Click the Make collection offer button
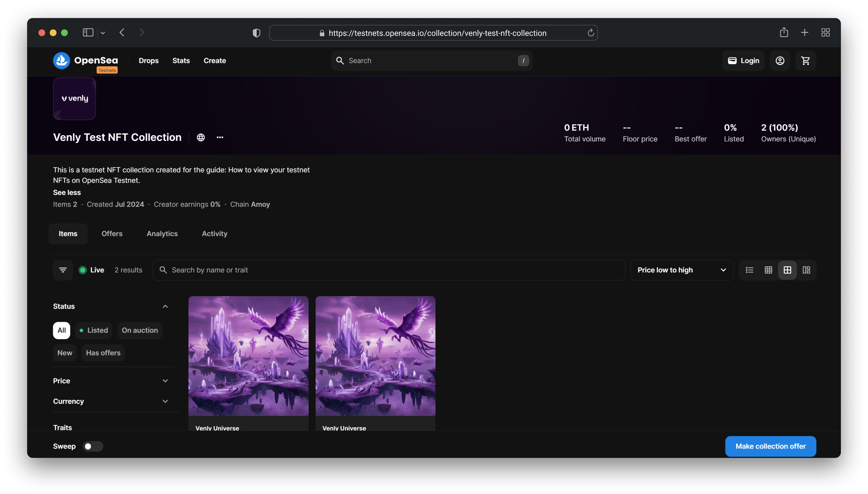868x494 pixels. point(771,446)
